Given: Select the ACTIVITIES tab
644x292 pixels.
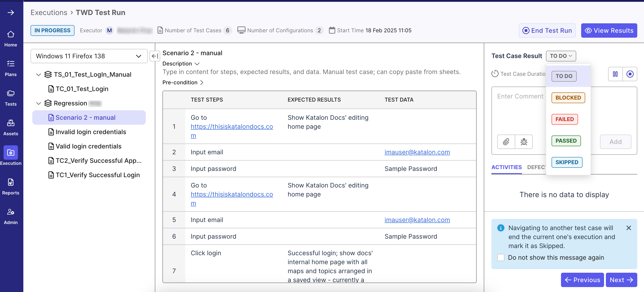Looking at the screenshot, I should tap(507, 167).
